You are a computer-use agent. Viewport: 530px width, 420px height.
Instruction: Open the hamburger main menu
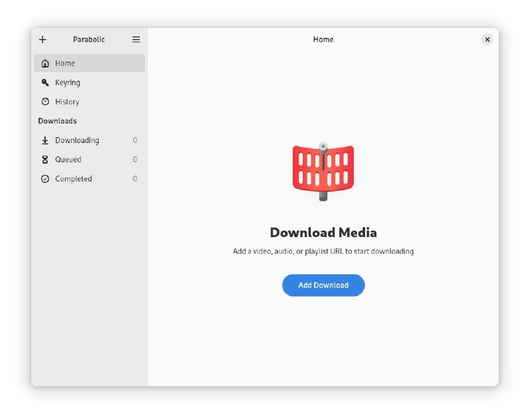(x=136, y=40)
